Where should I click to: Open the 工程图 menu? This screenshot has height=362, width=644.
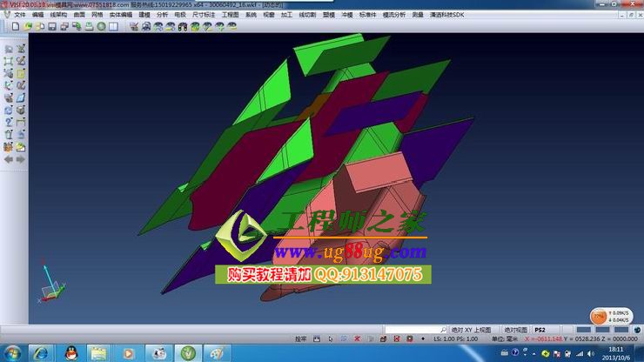(230, 15)
